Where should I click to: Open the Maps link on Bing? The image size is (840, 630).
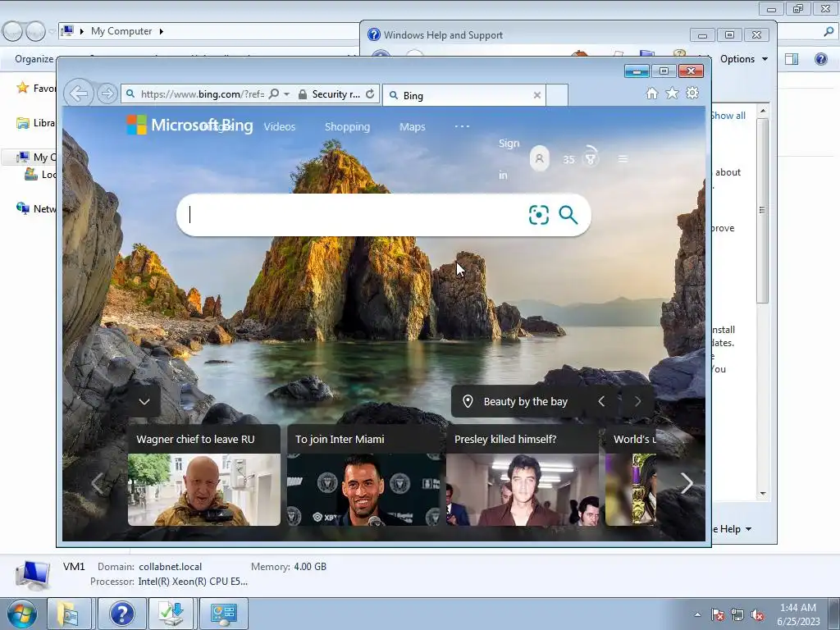pos(413,127)
